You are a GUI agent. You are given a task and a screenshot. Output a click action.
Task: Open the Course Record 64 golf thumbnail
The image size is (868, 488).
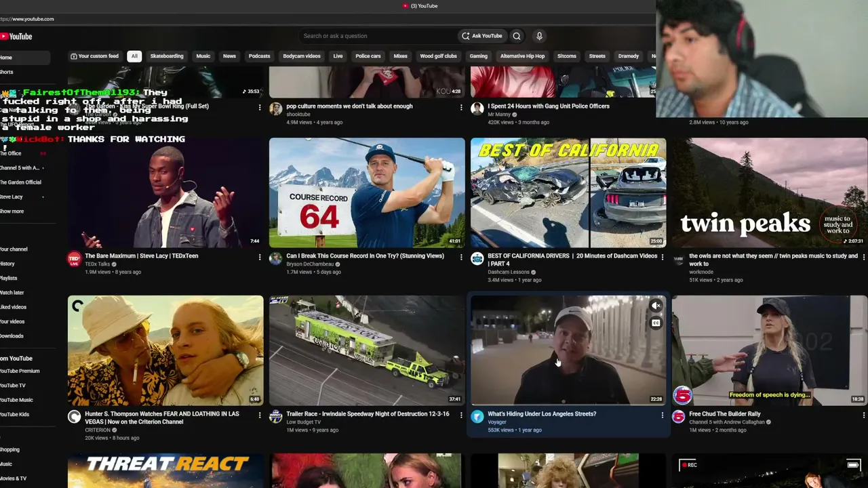(x=367, y=193)
